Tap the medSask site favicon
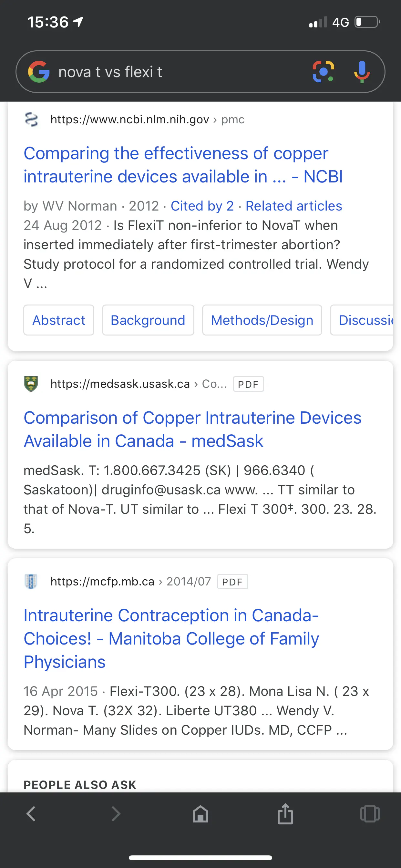This screenshot has height=868, width=401. (x=31, y=384)
